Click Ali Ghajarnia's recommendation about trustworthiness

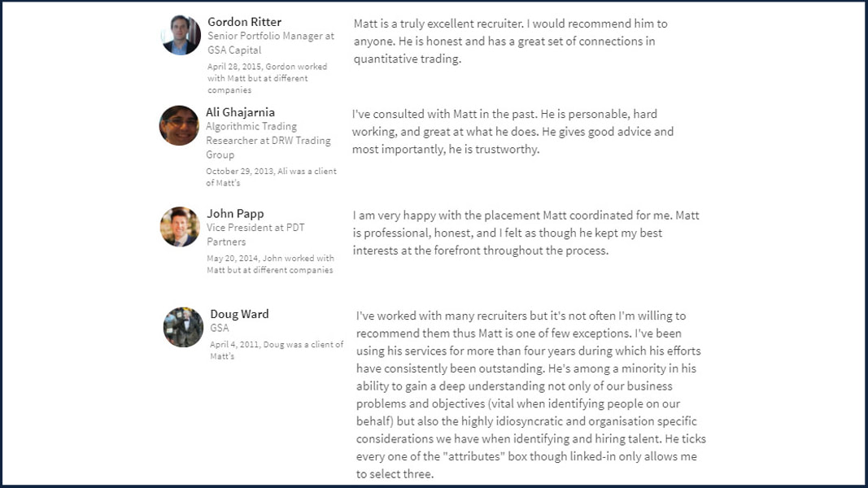click(513, 132)
